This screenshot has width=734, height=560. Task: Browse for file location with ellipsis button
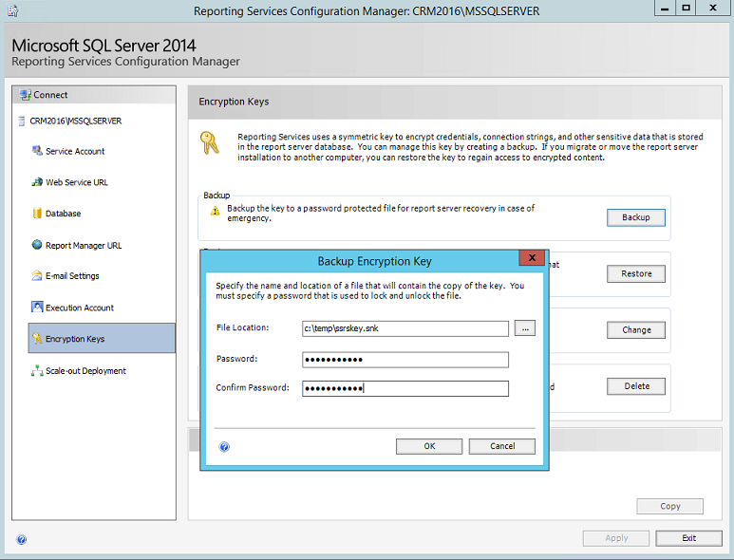pyautogui.click(x=525, y=328)
